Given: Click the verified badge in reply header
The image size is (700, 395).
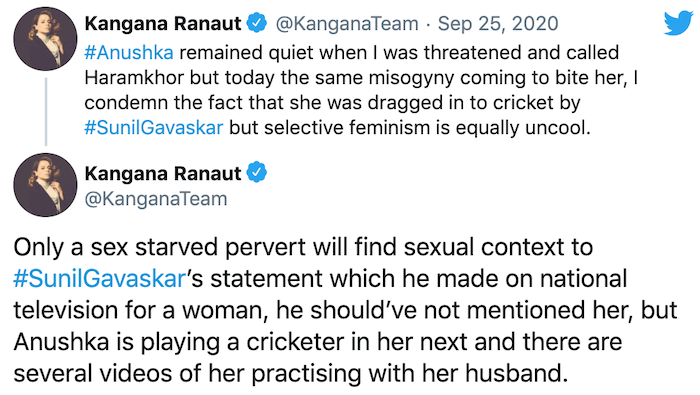Looking at the screenshot, I should click(257, 23).
